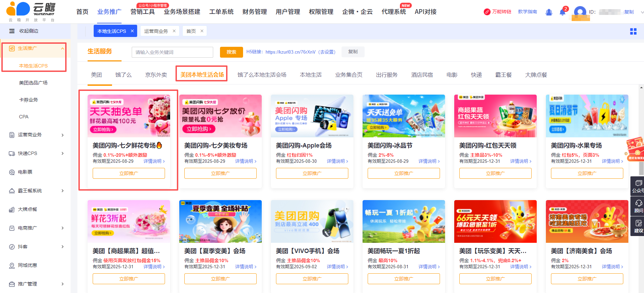Close the 运营商业务 tab

174,31
